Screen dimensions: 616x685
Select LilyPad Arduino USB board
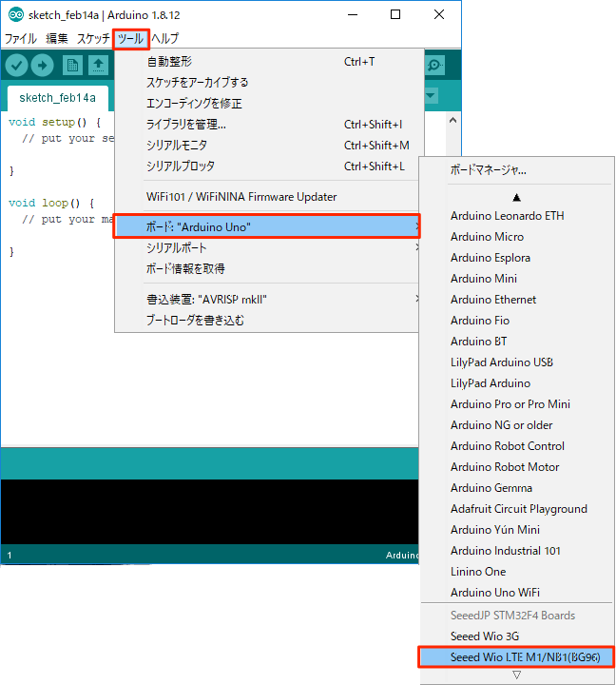pos(517,362)
